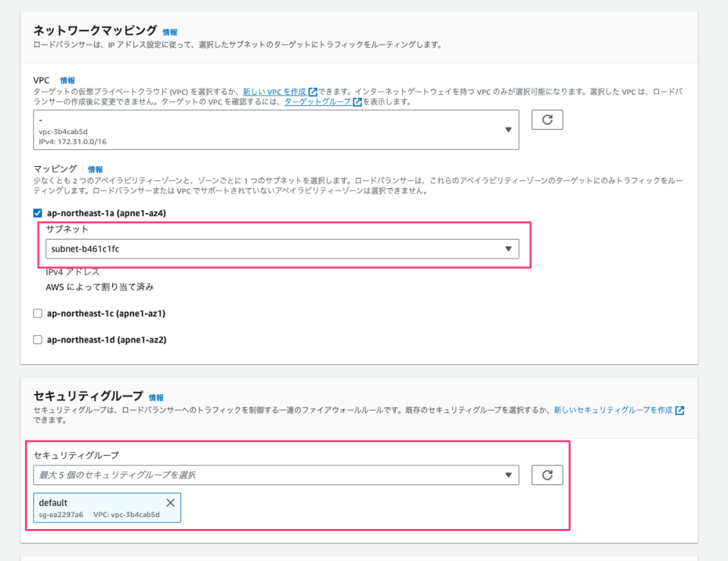Refresh the security group list
Screen dimensions: 728x561
[x=547, y=475]
